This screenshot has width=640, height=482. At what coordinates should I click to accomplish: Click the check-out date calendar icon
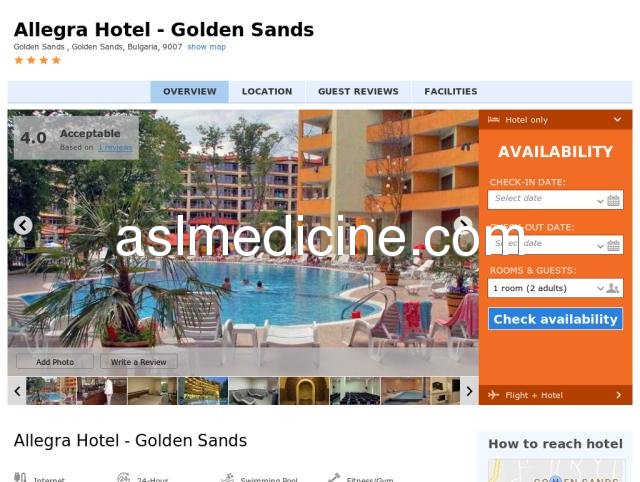[613, 245]
